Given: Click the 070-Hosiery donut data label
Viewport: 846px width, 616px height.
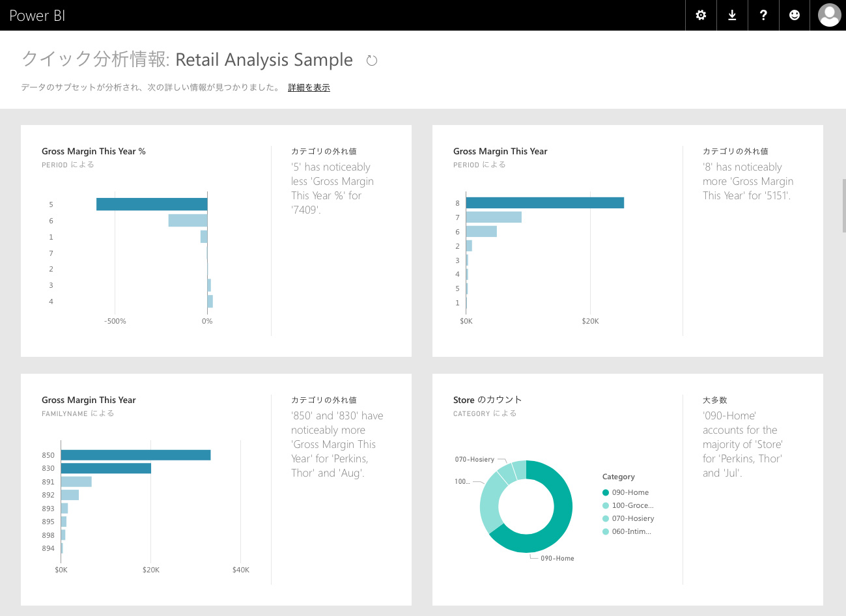Looking at the screenshot, I should (x=475, y=459).
